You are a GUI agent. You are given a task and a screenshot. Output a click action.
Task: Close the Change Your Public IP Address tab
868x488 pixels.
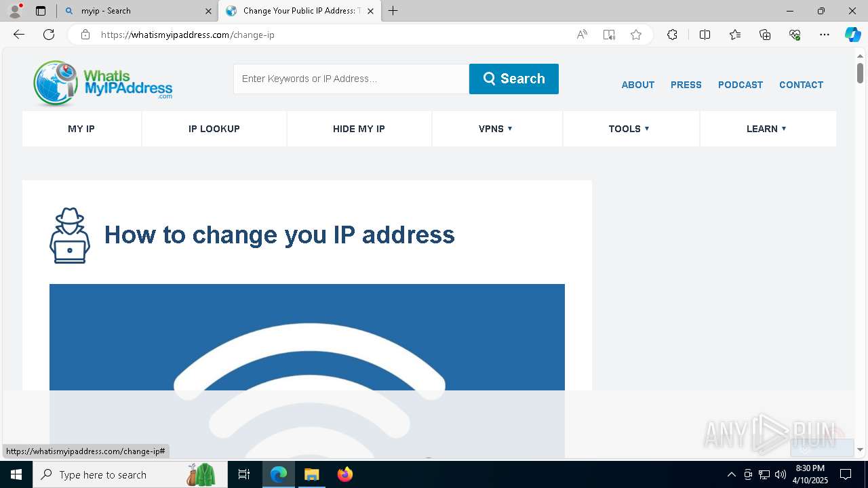370,11
